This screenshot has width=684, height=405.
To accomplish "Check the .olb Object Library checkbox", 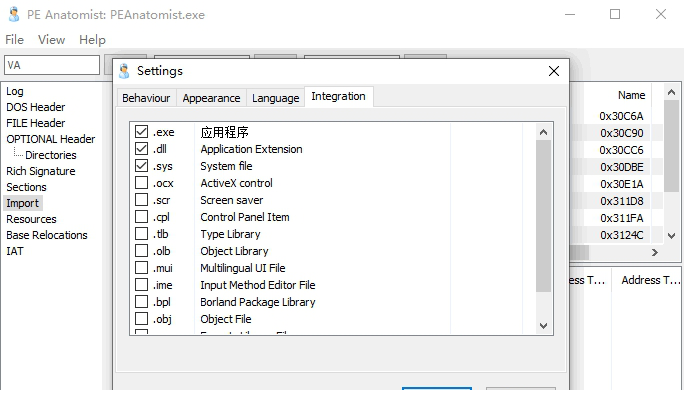I will (141, 251).
